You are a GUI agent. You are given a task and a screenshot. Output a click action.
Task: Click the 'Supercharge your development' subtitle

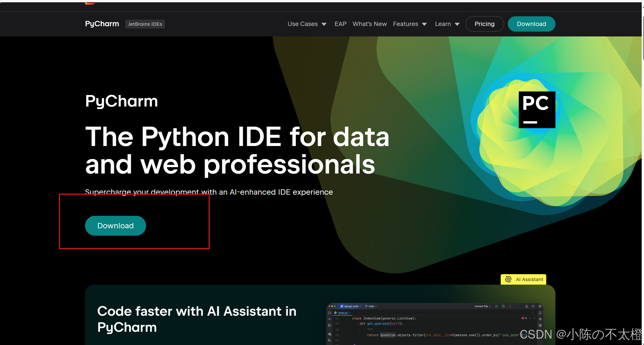point(209,192)
